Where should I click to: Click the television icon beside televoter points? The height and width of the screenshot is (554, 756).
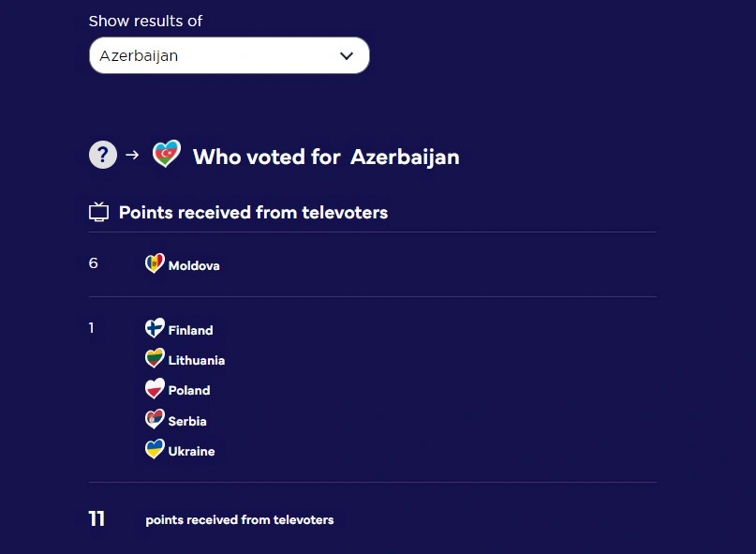pyautogui.click(x=98, y=213)
